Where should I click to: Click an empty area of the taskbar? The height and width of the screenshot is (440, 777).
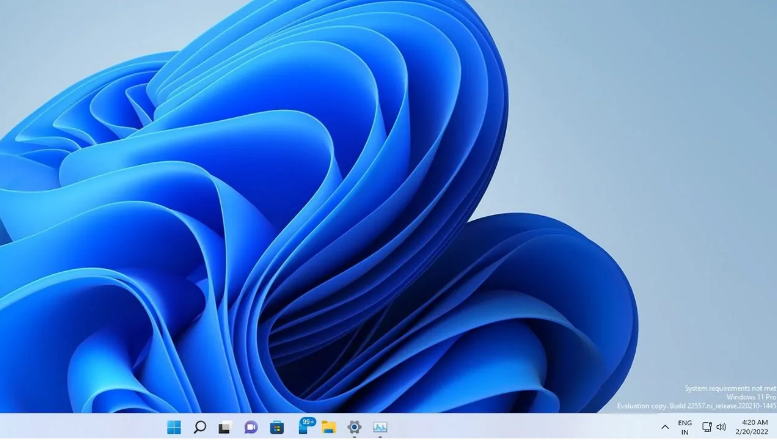(x=520, y=427)
